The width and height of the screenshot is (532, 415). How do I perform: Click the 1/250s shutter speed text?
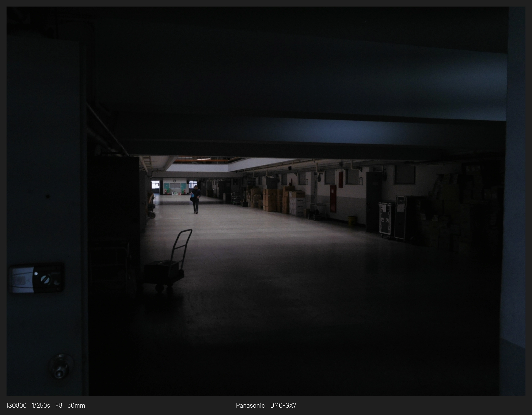[41, 405]
